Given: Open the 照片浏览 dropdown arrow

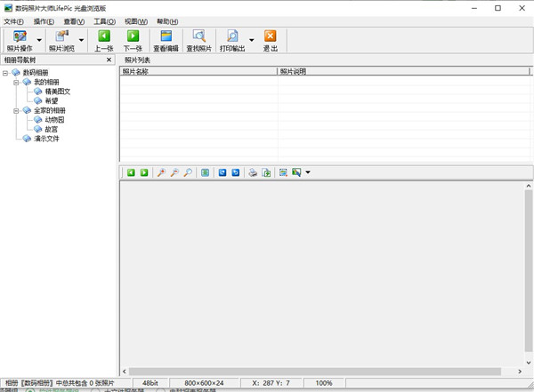Looking at the screenshot, I should [81, 40].
